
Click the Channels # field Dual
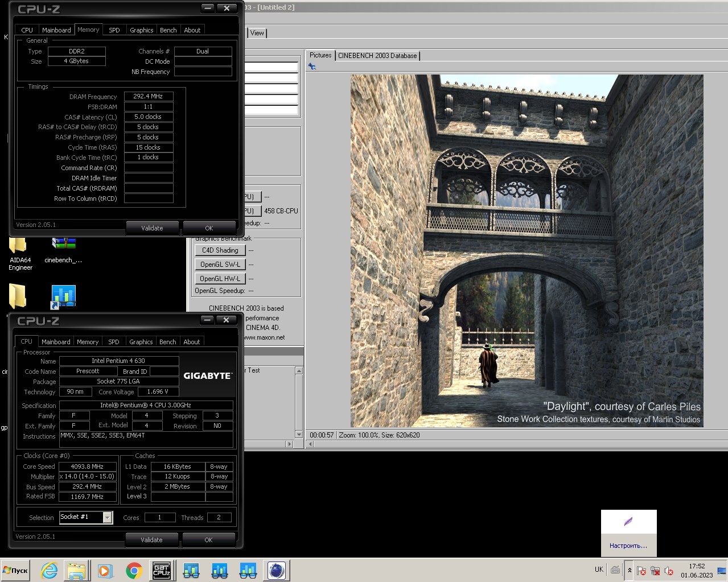click(x=203, y=51)
